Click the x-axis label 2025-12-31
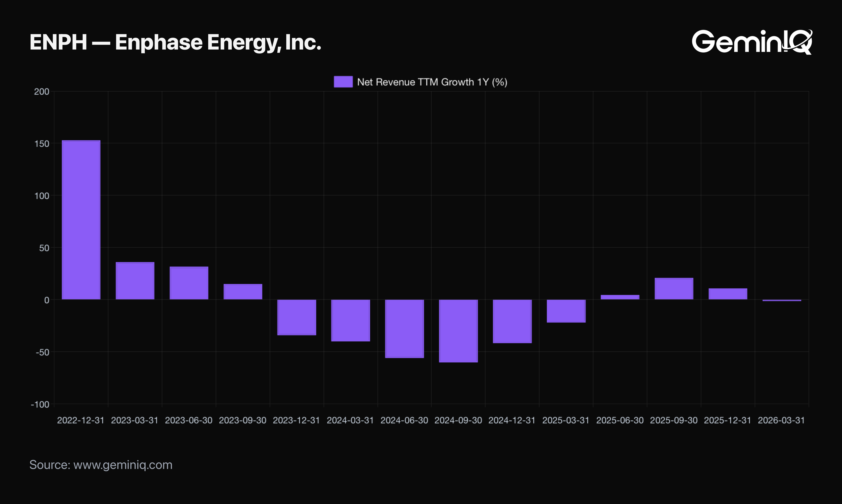Viewport: 842px width, 504px height. [728, 420]
